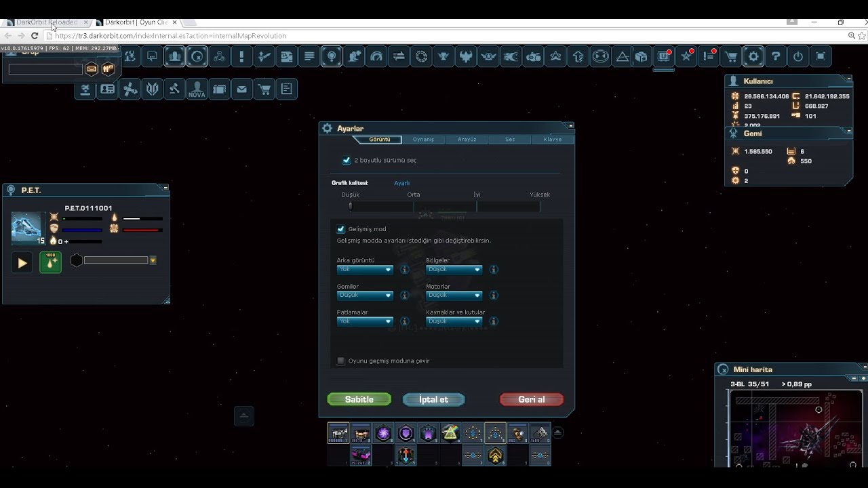This screenshot has height=488, width=868.
Task: Open the auction gavel icon
Action: point(174,89)
